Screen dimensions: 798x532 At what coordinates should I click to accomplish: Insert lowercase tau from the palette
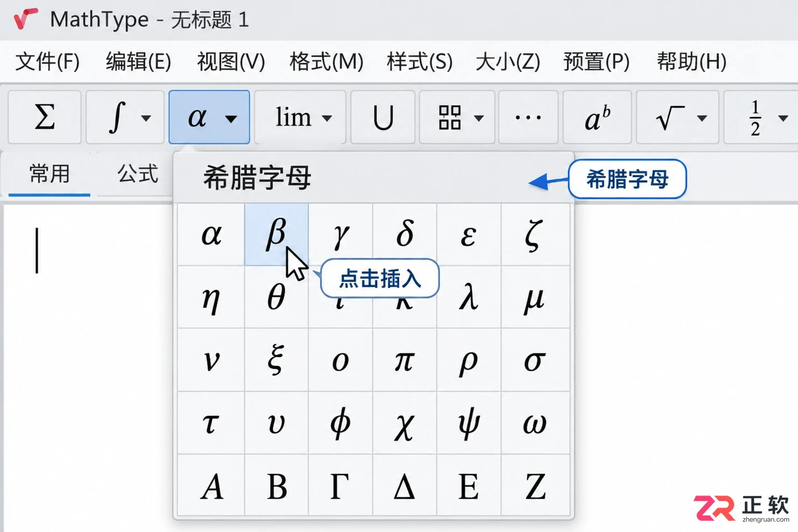click(x=211, y=423)
